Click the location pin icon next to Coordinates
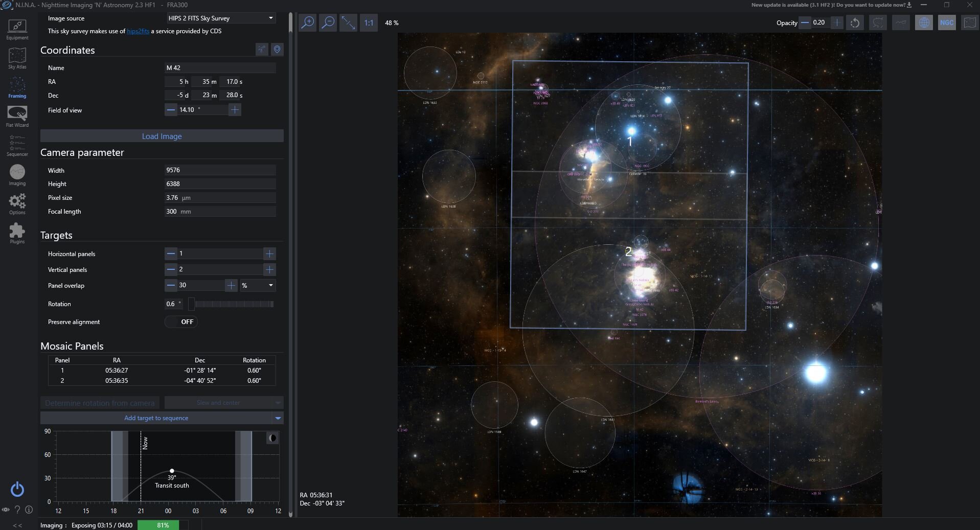Screen dimensions: 980x530 click(x=277, y=49)
